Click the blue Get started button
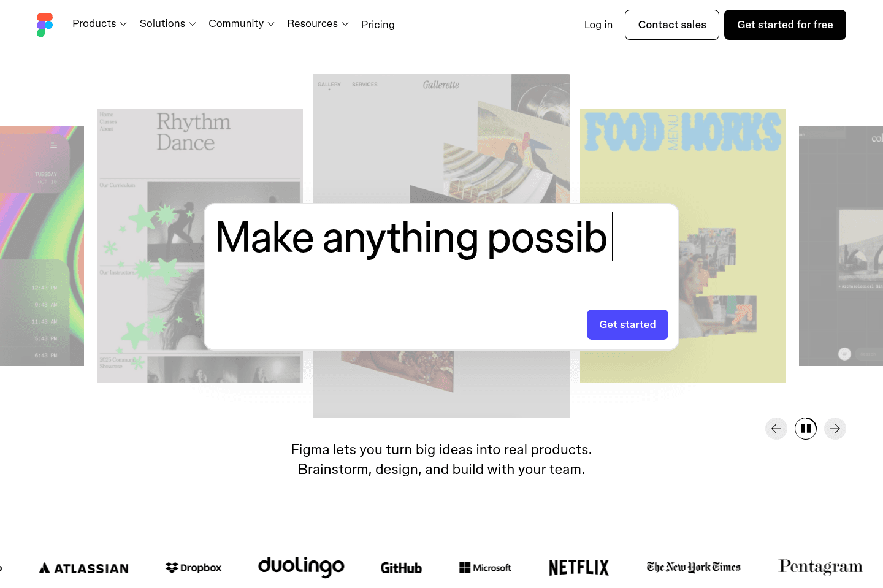Screen dimensions: 883x588 pos(627,324)
